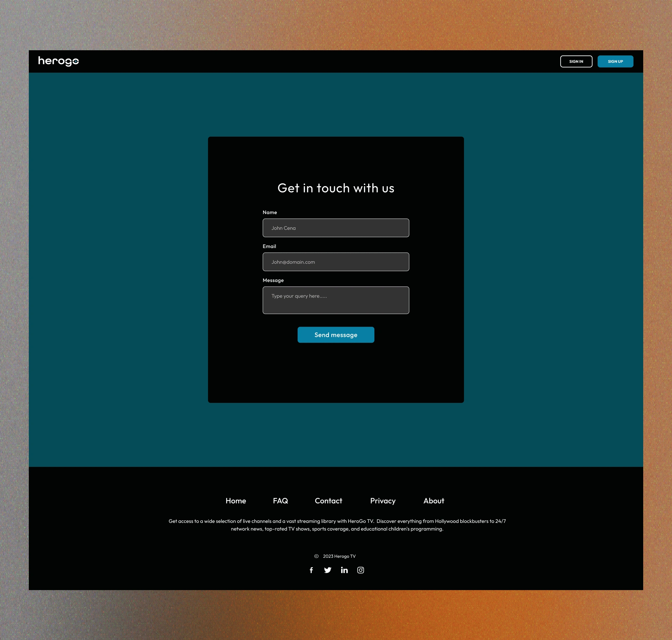Open the Privacy footer link
The width and height of the screenshot is (672, 640).
click(x=383, y=501)
